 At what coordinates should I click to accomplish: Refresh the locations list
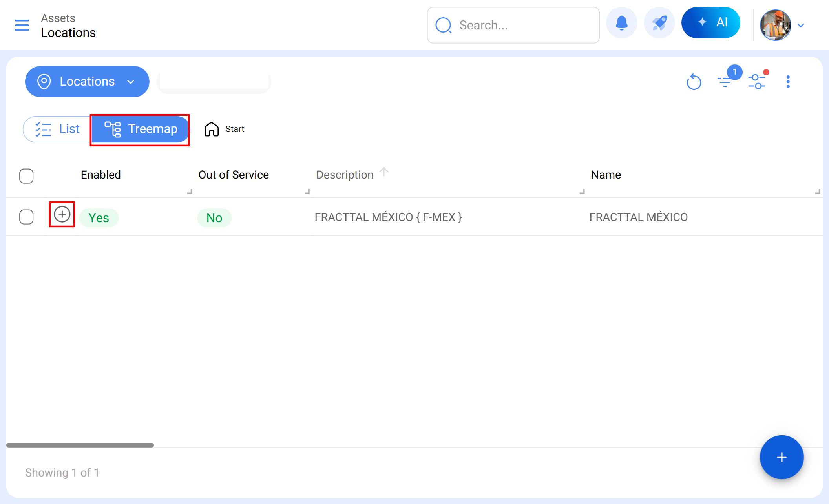pyautogui.click(x=694, y=82)
